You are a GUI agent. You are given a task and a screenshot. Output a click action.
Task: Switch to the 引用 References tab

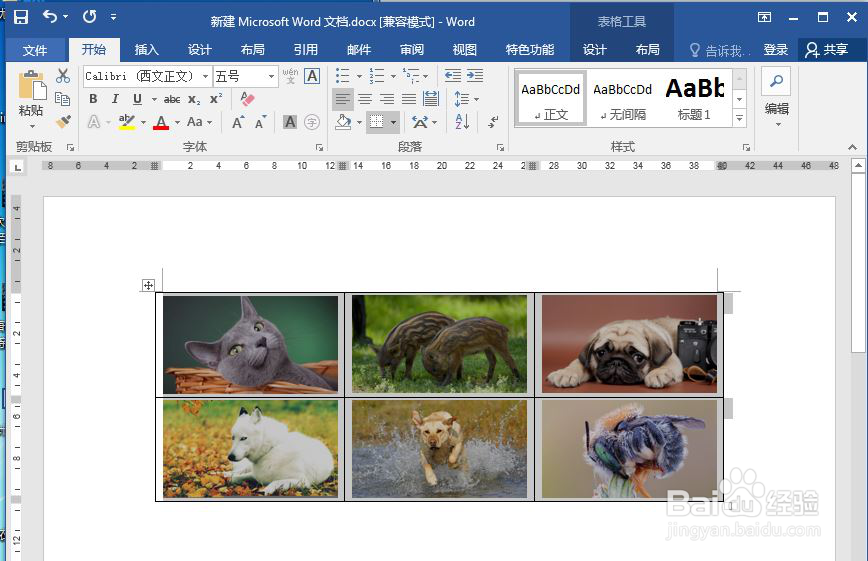click(x=306, y=50)
